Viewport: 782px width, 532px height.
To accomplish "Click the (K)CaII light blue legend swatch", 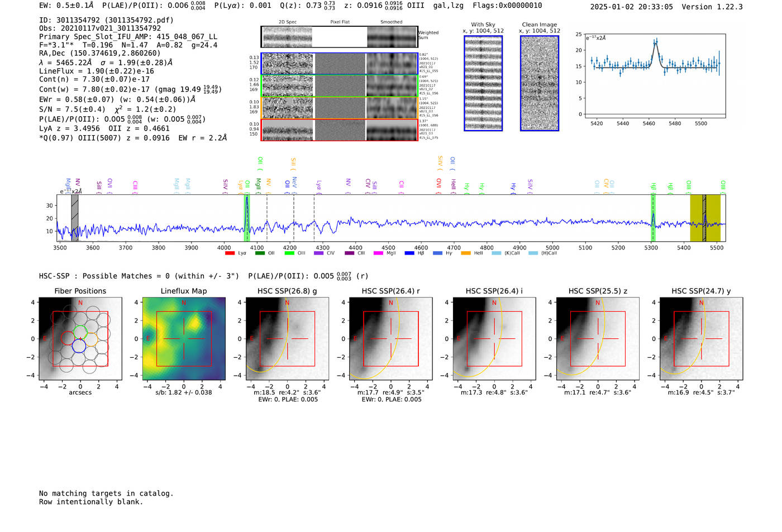I will point(496,253).
